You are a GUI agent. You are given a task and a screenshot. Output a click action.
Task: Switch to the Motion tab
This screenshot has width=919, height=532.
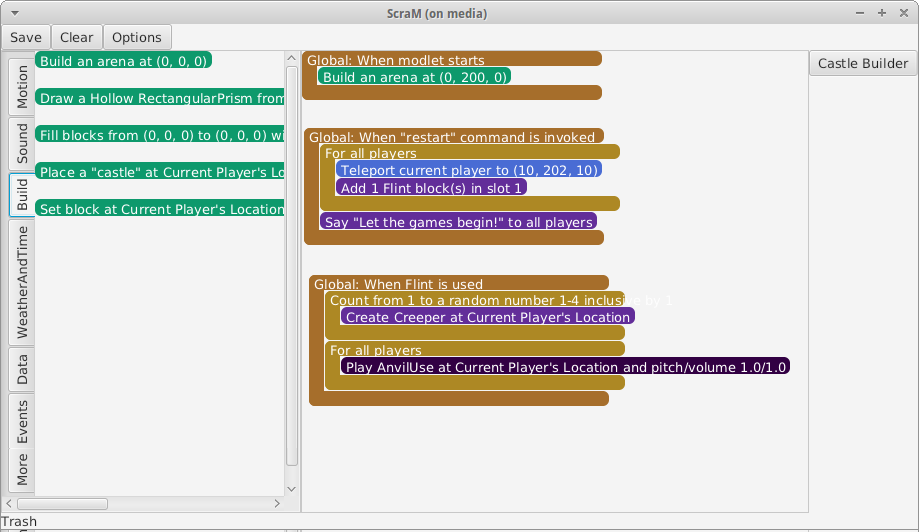tap(22, 89)
